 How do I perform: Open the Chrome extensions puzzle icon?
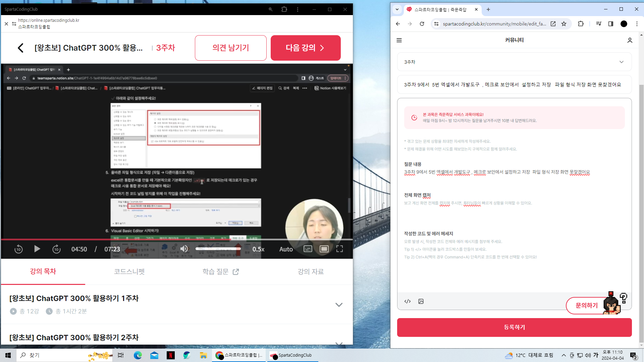pyautogui.click(x=581, y=24)
